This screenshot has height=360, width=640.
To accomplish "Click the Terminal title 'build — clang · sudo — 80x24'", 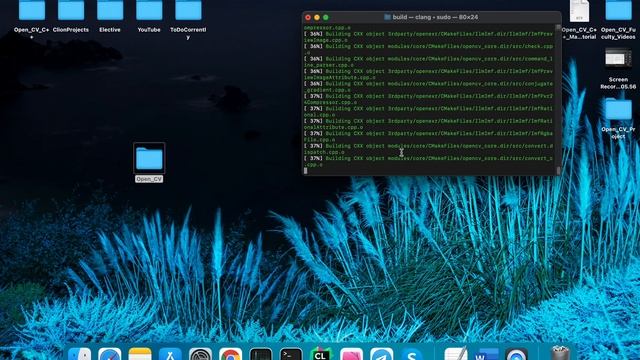I will coord(435,17).
